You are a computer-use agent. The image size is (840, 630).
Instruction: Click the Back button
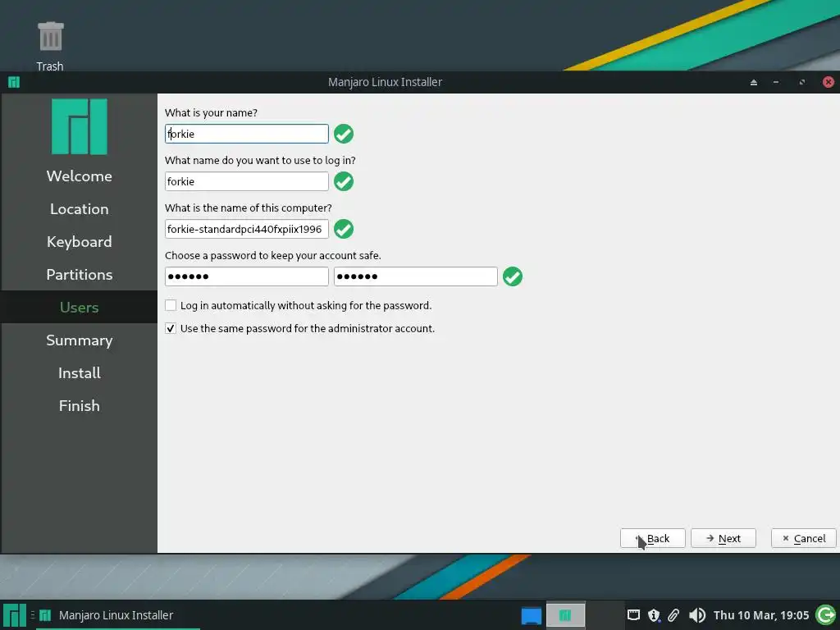[652, 538]
